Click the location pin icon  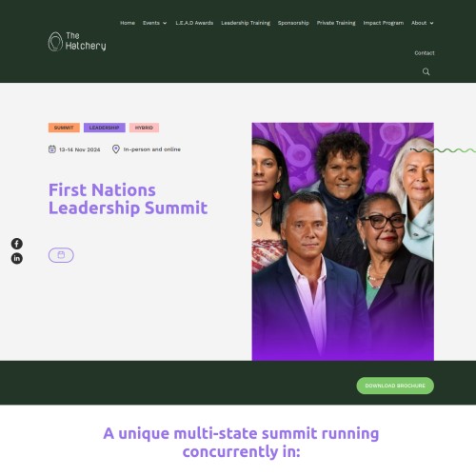click(x=116, y=149)
